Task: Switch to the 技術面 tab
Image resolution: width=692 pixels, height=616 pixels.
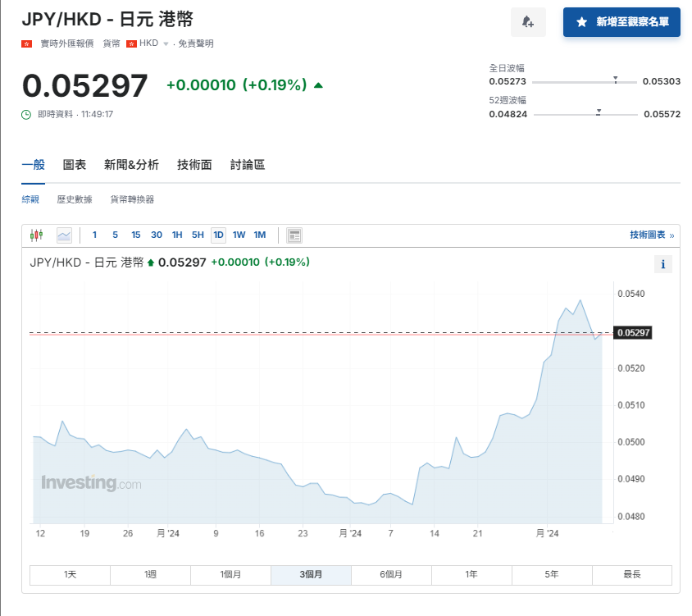Action: (x=193, y=164)
